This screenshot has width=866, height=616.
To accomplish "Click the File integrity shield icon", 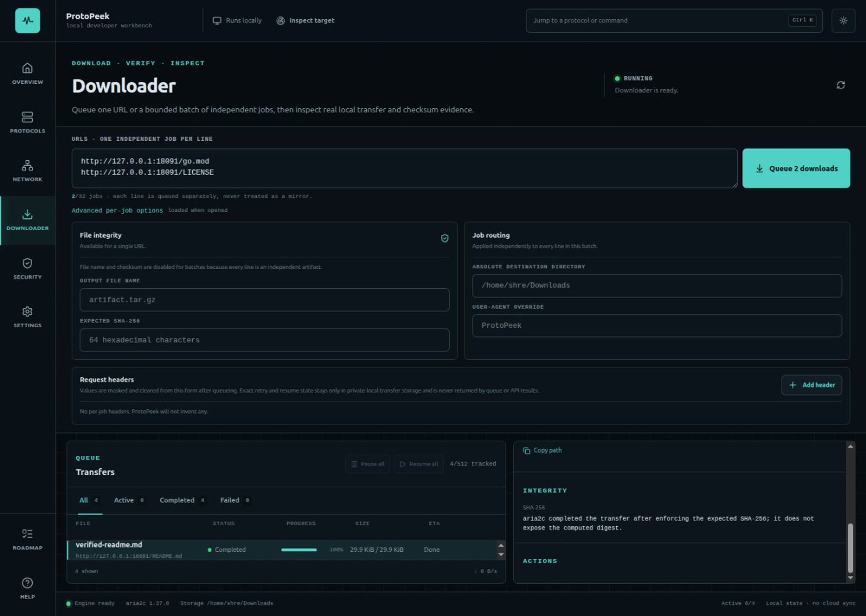I will pyautogui.click(x=444, y=238).
